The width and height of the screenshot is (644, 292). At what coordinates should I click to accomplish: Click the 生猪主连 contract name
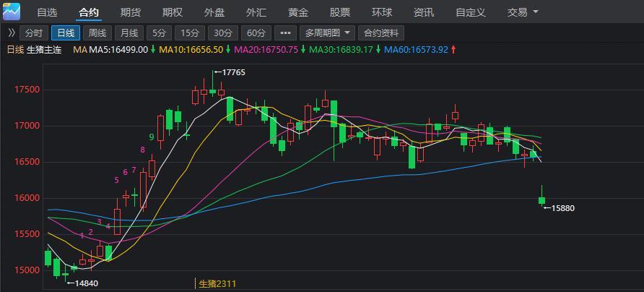click(x=44, y=50)
